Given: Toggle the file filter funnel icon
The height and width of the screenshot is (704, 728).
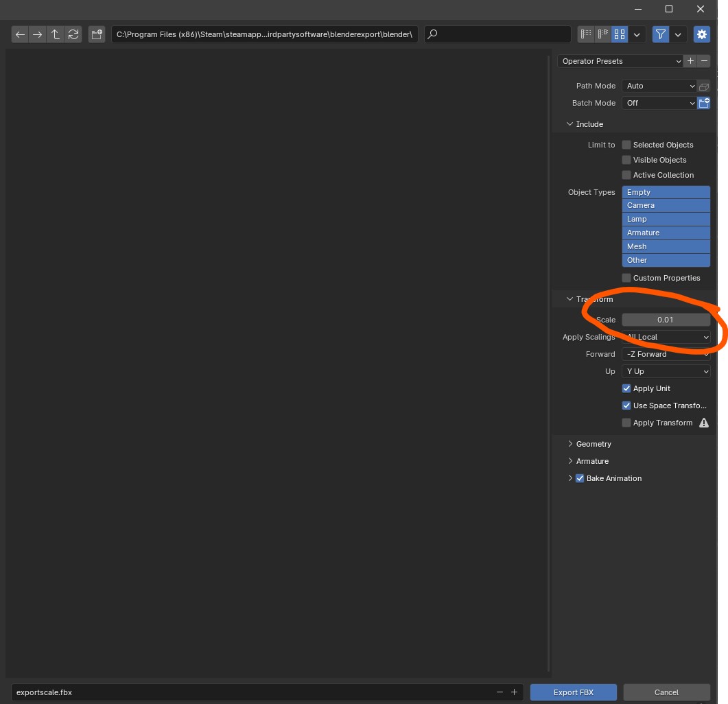Looking at the screenshot, I should point(660,34).
